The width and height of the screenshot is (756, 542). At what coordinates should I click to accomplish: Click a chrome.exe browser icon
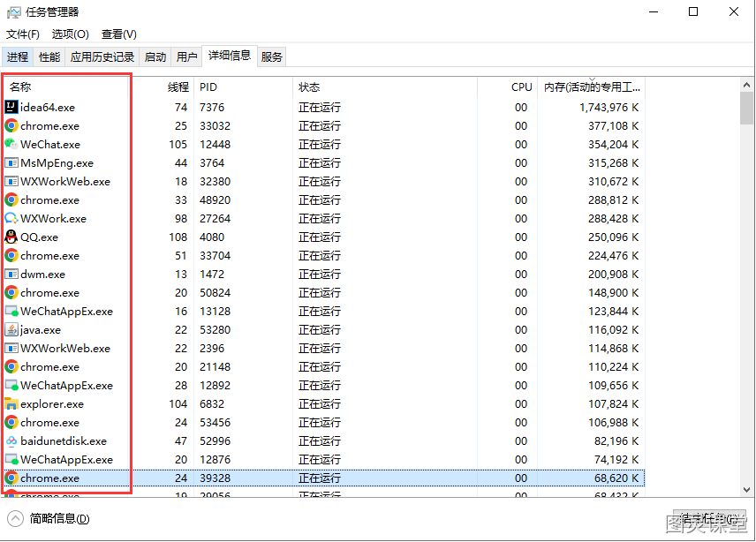(12, 125)
